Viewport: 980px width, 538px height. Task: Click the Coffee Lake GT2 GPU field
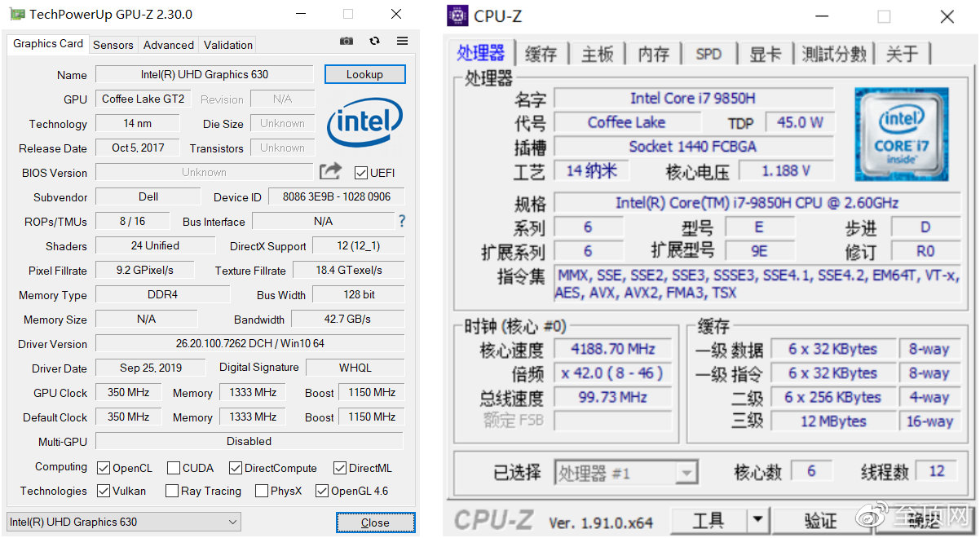click(143, 99)
